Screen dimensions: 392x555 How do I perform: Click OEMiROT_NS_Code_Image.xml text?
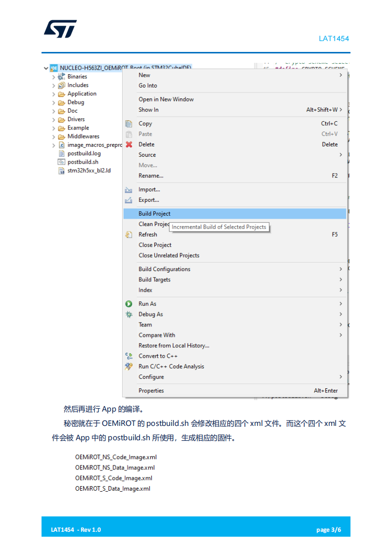[116, 458]
